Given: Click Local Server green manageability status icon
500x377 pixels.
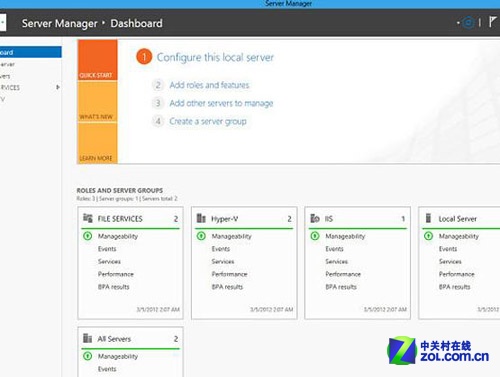Looking at the screenshot, I should point(429,236).
